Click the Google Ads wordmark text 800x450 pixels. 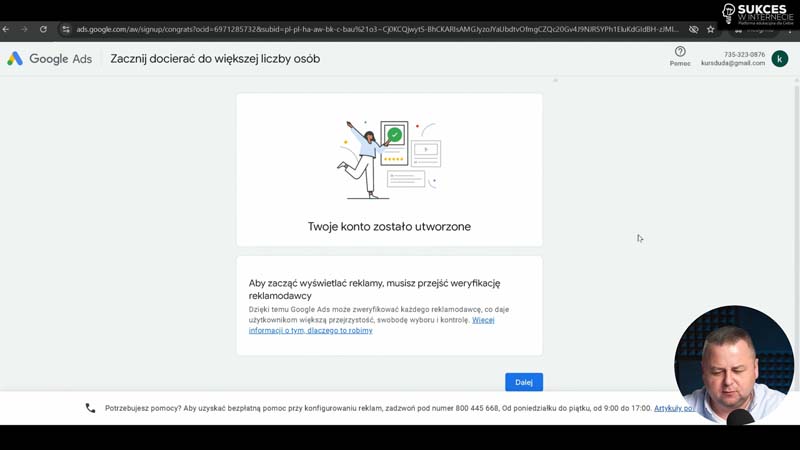(x=60, y=59)
